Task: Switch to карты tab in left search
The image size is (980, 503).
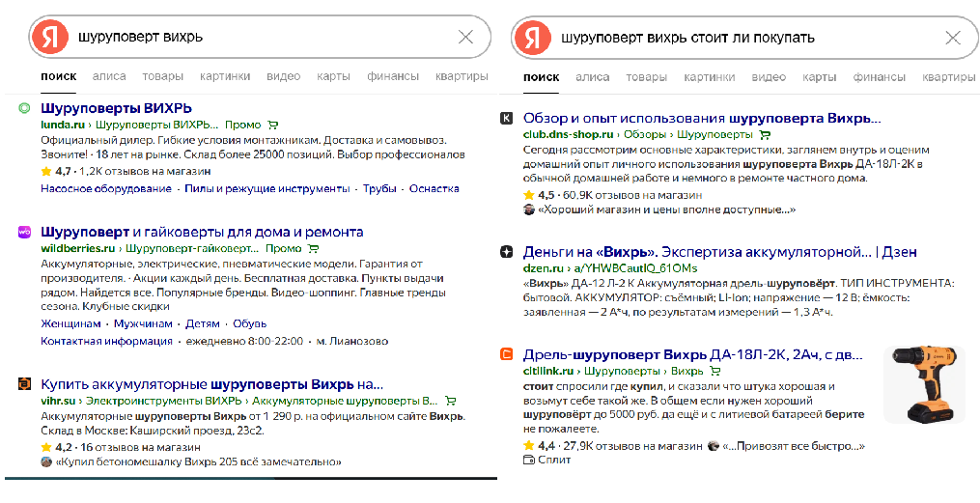Action: click(333, 77)
